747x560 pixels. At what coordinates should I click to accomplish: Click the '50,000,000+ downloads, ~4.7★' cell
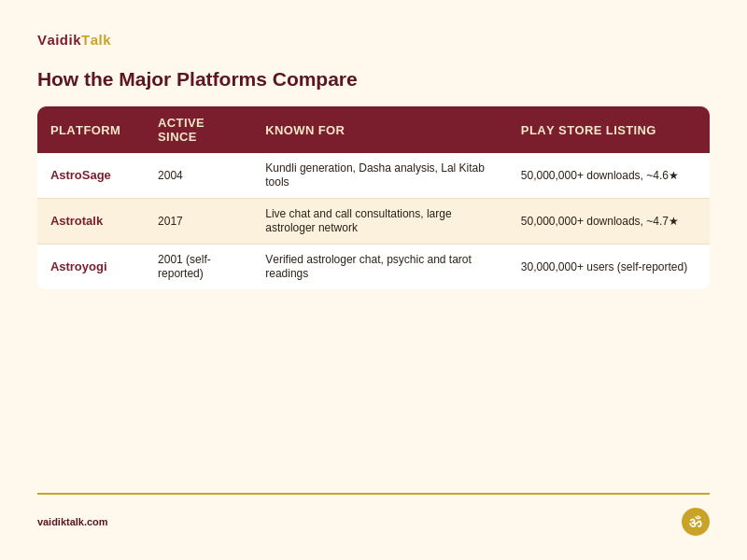[x=599, y=221]
